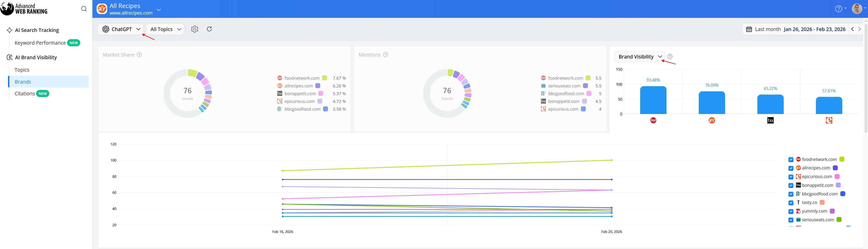Open Keyword Performance page
868x249 pixels.
40,43
